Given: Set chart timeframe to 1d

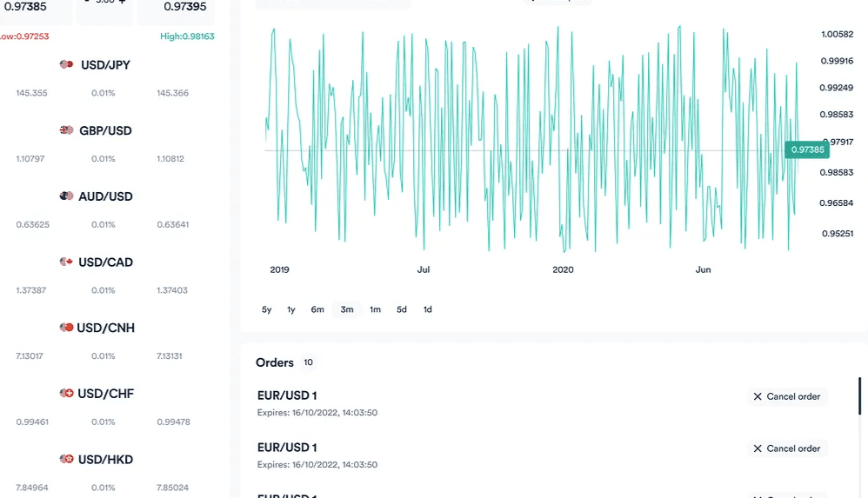Looking at the screenshot, I should click(x=428, y=309).
